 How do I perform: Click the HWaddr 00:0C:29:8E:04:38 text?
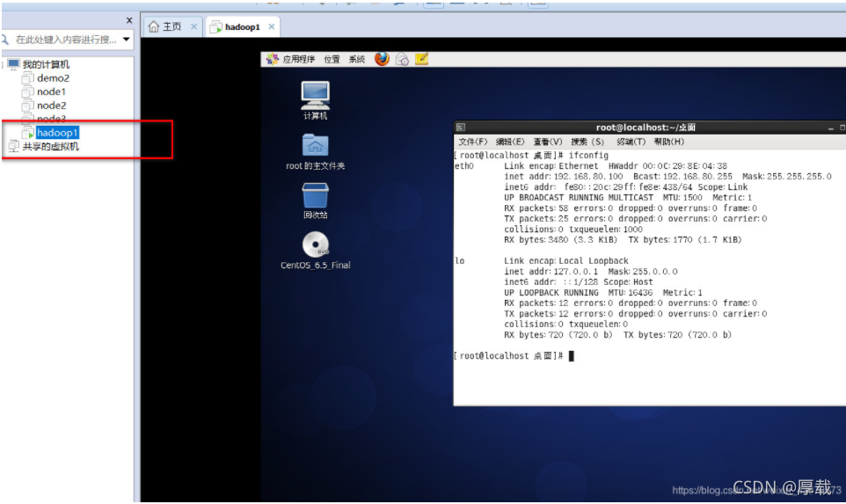(x=667, y=166)
